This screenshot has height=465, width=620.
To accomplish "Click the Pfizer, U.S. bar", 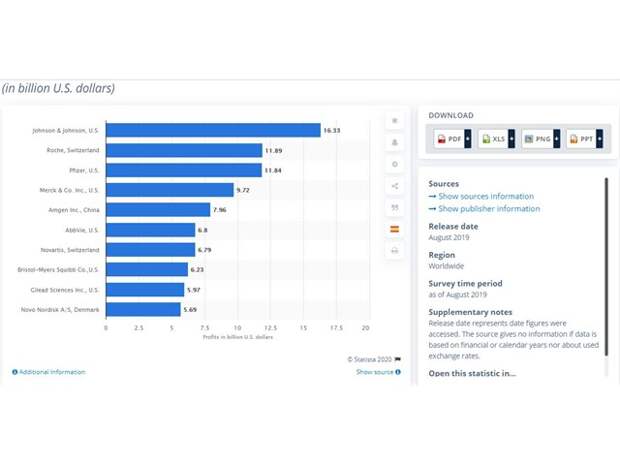I will [184, 170].
